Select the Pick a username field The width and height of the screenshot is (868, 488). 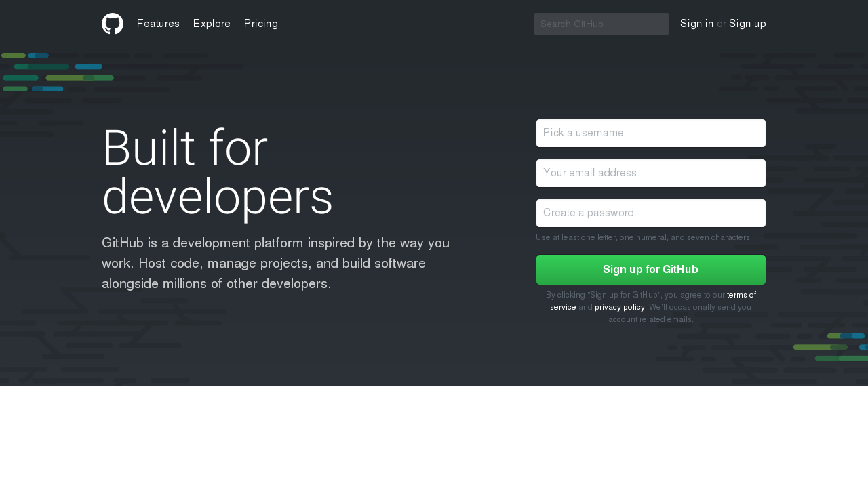click(x=651, y=133)
